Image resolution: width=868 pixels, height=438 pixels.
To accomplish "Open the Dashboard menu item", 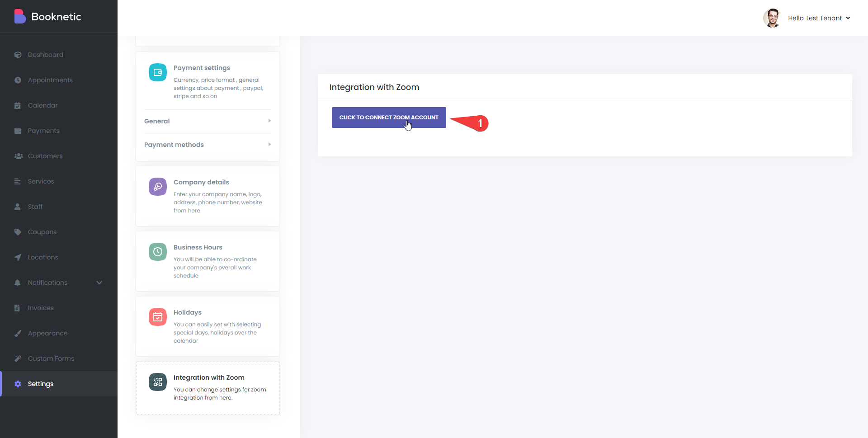I will click(x=59, y=55).
